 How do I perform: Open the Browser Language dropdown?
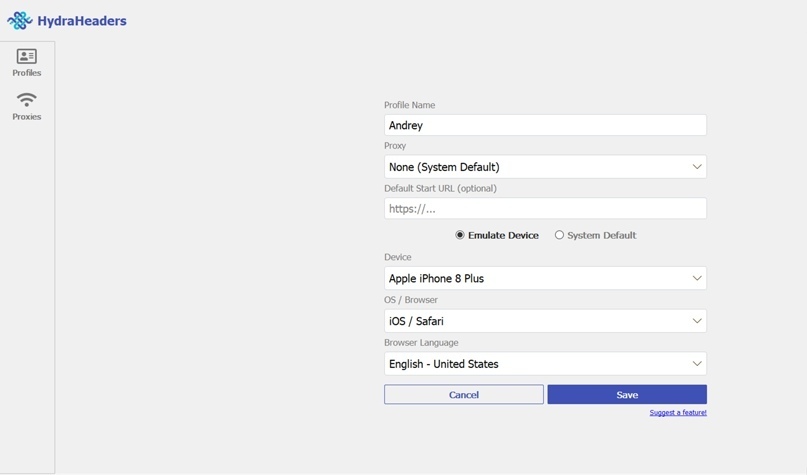(x=545, y=364)
